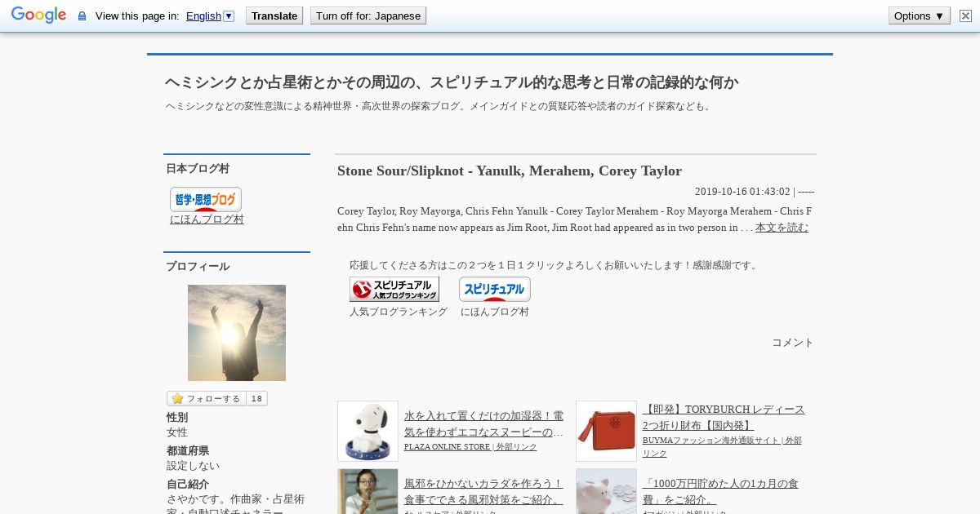This screenshot has width=980, height=514.
Task: Open the Options dropdown menu
Action: [x=919, y=16]
